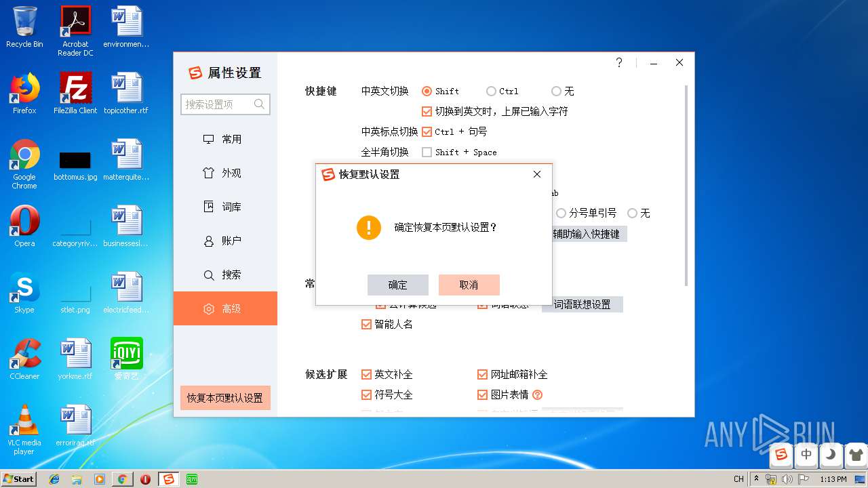This screenshot has height=488, width=868.
Task: Select yorkme.rtf document on desktop
Action: (x=75, y=359)
